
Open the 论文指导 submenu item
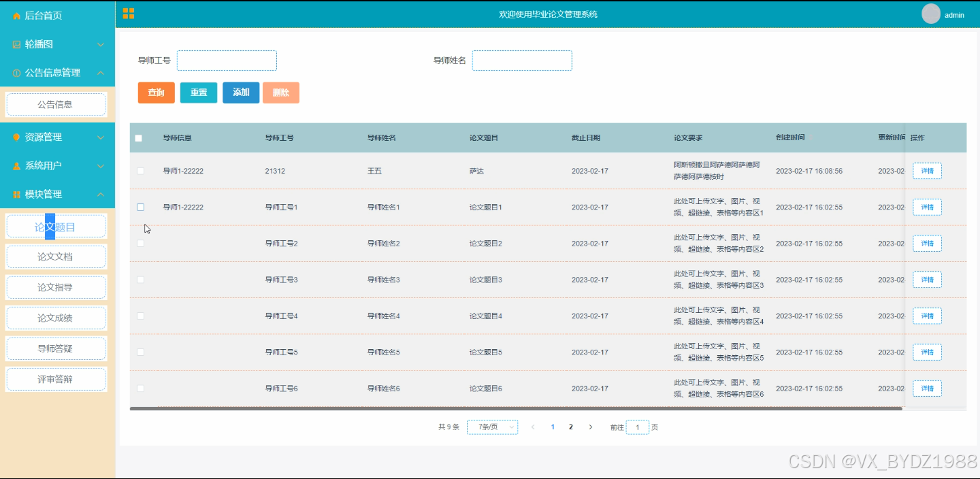point(56,287)
